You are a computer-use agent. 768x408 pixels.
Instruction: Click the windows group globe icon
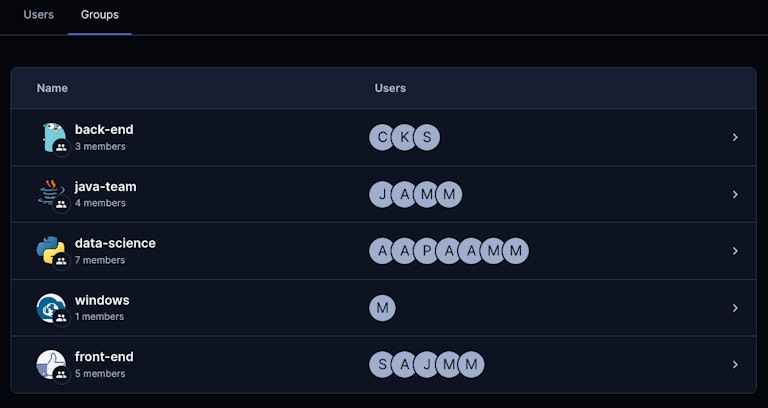click(51, 308)
